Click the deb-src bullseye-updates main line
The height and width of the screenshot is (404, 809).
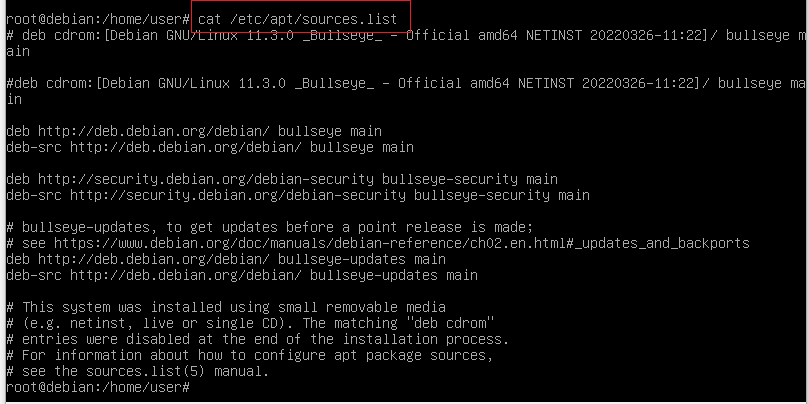tap(242, 274)
